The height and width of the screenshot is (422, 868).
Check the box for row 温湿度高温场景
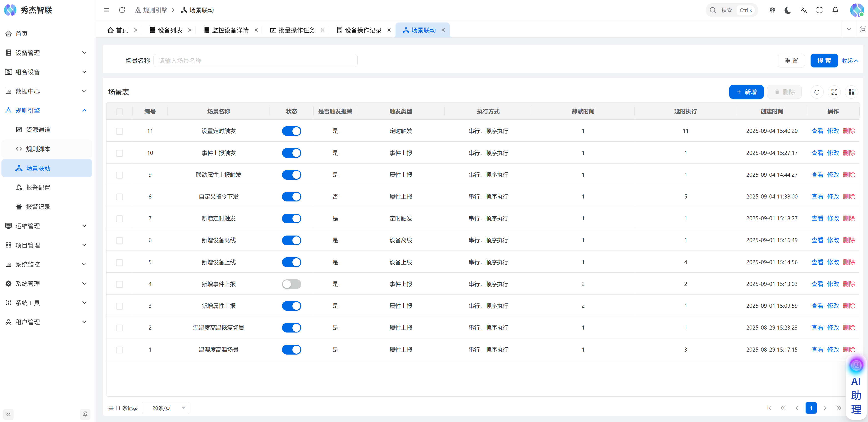click(119, 350)
